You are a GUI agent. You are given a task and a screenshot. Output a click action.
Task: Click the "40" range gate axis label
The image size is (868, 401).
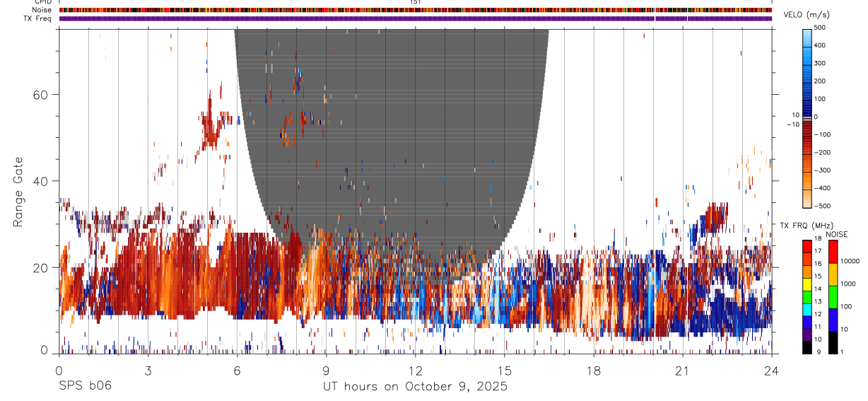40,181
